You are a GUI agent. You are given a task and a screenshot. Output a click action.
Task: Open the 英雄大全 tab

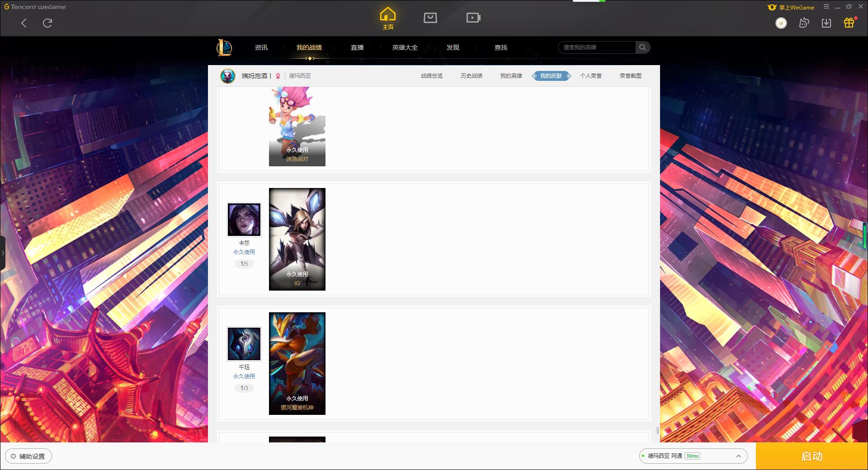(x=405, y=47)
